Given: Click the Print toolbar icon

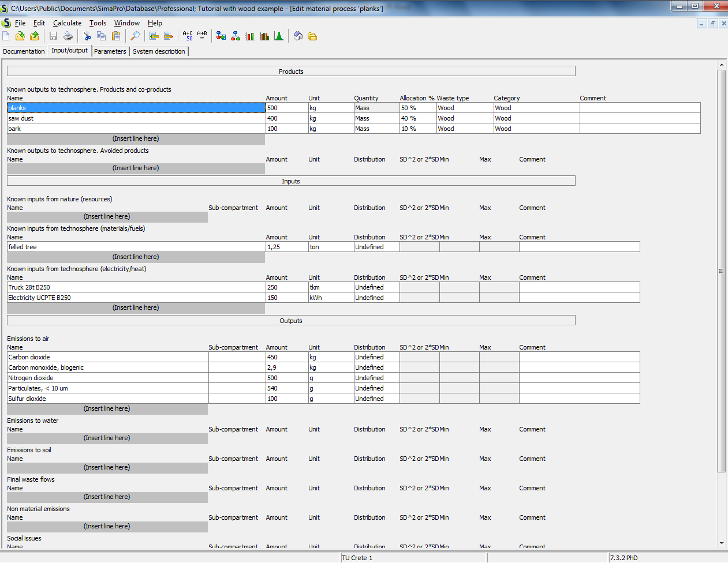Looking at the screenshot, I should (x=68, y=36).
